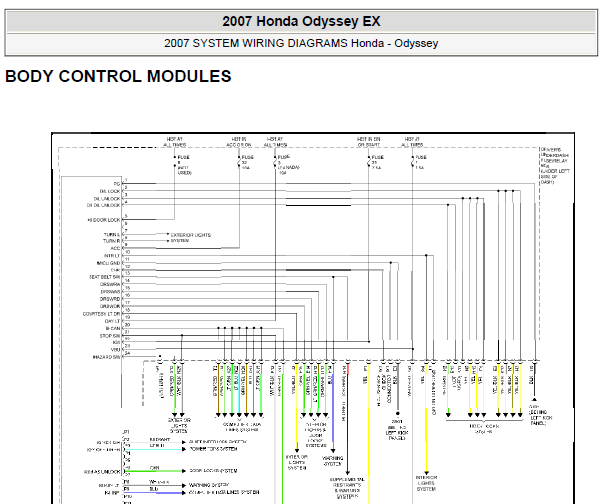
Task: Click 'COMPUTER DATA LINES SYSTEM' label under seven-wire group
Action: pyautogui.click(x=242, y=427)
